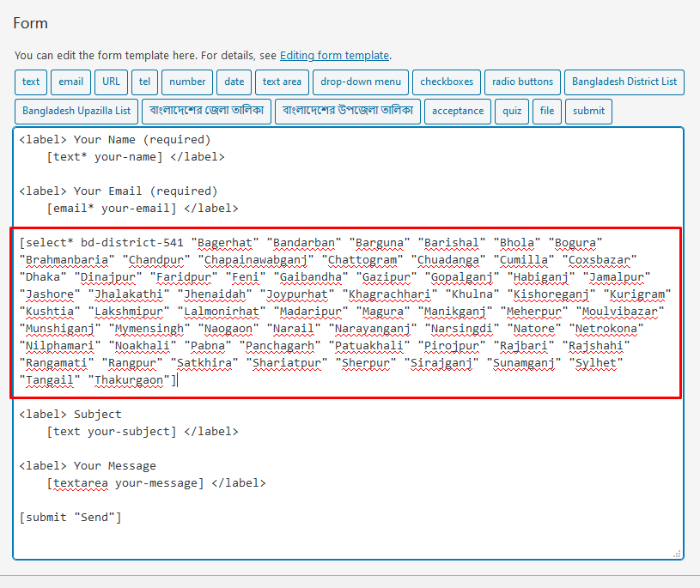The height and width of the screenshot is (588, 700).
Task: Insert a number field tag
Action: pyautogui.click(x=187, y=82)
